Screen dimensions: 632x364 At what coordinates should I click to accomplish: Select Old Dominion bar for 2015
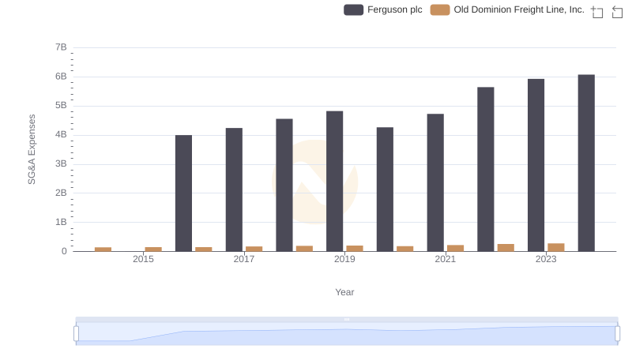tap(153, 250)
